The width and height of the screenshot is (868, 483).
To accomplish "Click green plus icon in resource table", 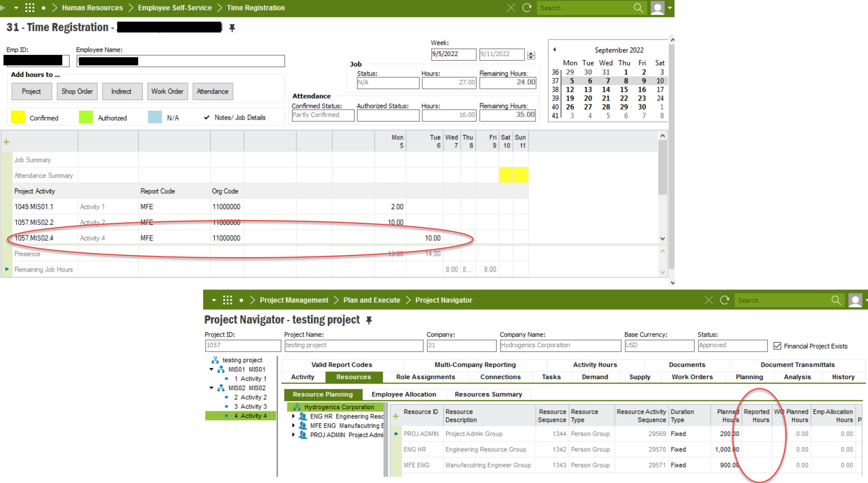I will pyautogui.click(x=395, y=416).
